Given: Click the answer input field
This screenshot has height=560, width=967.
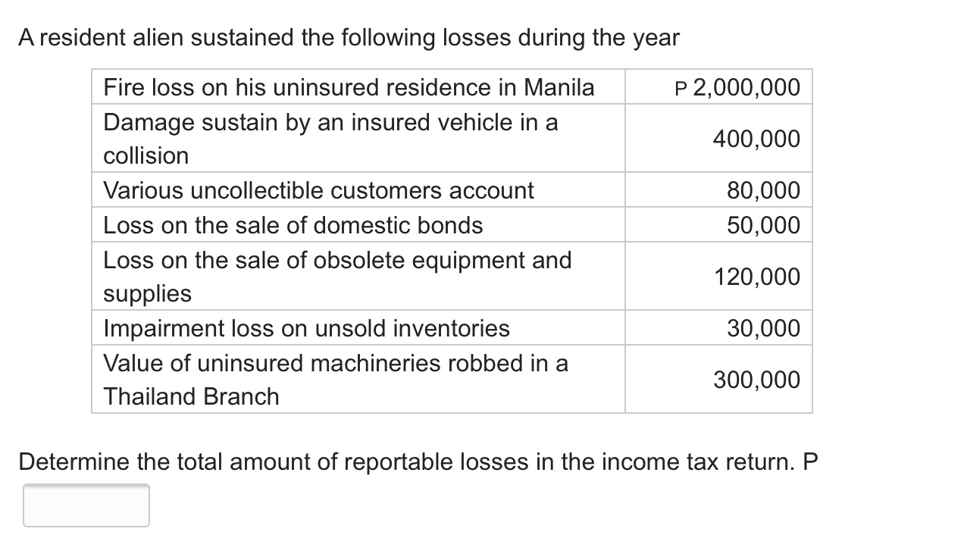Looking at the screenshot, I should pos(86,505).
